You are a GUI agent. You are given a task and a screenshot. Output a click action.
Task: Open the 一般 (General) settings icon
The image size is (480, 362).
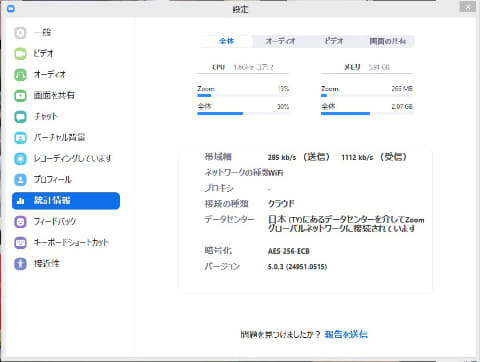20,33
